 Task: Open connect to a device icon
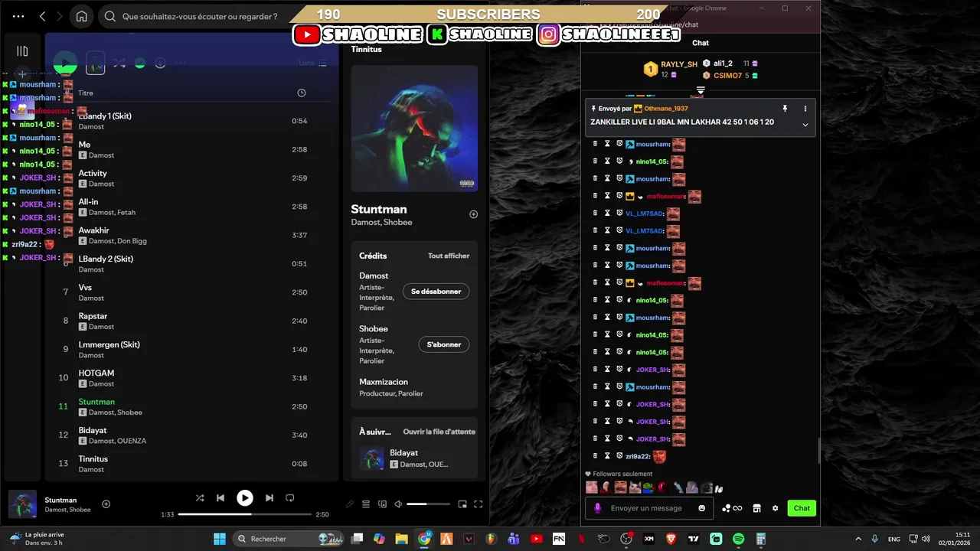click(381, 504)
